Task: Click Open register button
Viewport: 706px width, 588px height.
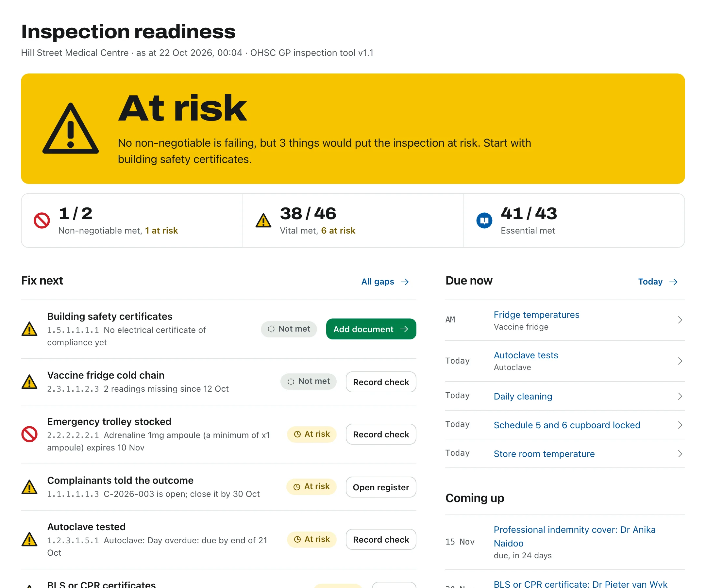Action: pos(381,487)
